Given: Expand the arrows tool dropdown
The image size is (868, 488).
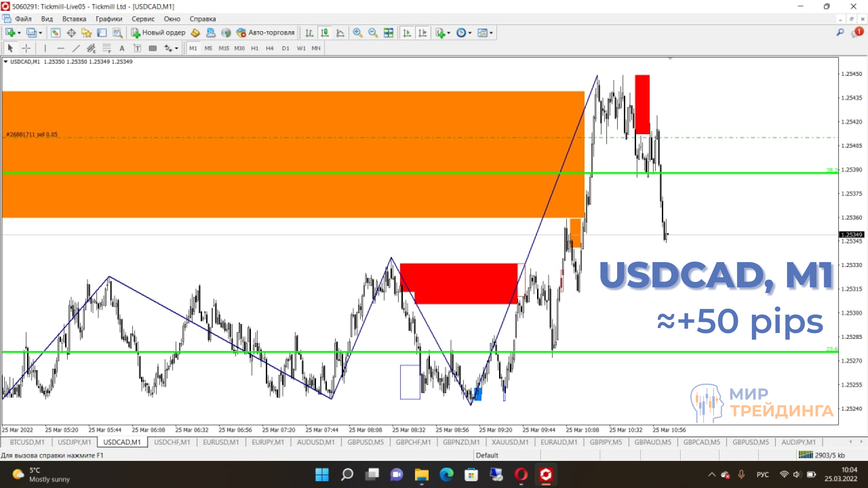Looking at the screenshot, I should pos(175,48).
